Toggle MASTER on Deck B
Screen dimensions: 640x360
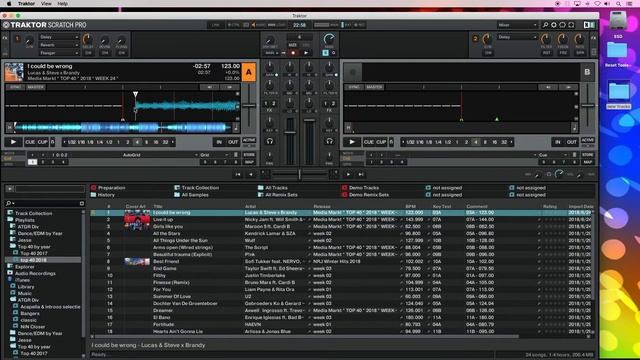(x=374, y=87)
